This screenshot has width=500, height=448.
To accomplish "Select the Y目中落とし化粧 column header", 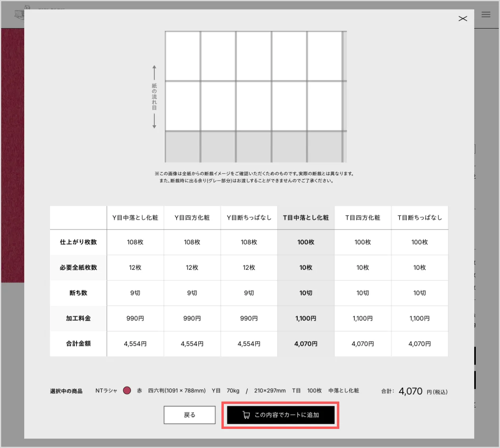I will point(135,218).
